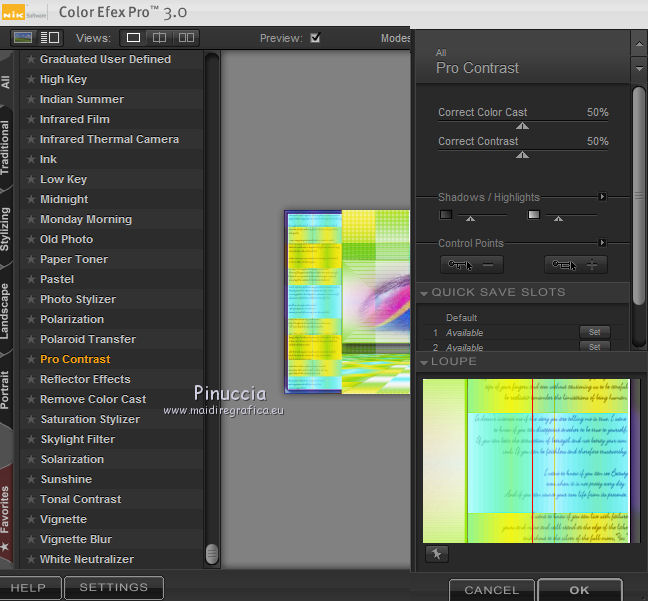This screenshot has height=601, width=648.
Task: Click the image preview thumbnail
Action: point(347,302)
